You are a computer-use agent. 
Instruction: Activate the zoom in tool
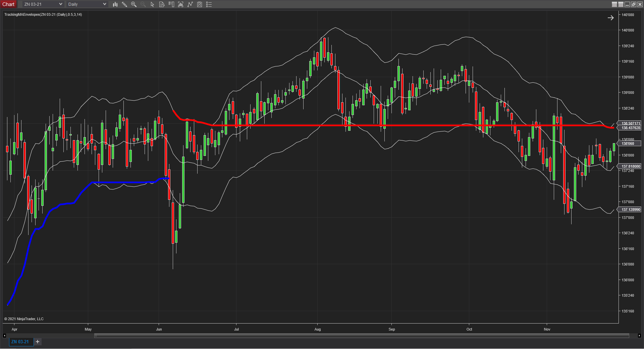coord(134,4)
